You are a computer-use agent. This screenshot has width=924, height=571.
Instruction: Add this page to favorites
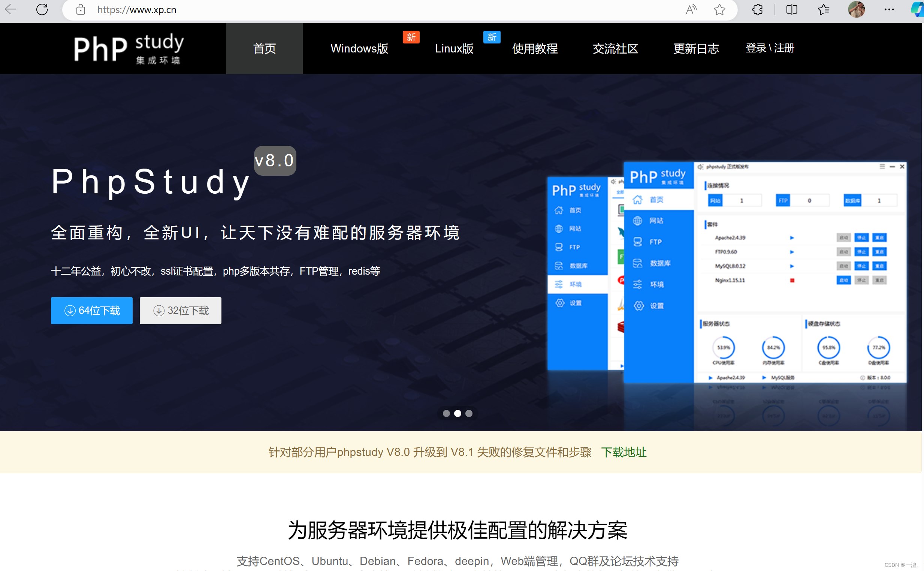pos(719,9)
